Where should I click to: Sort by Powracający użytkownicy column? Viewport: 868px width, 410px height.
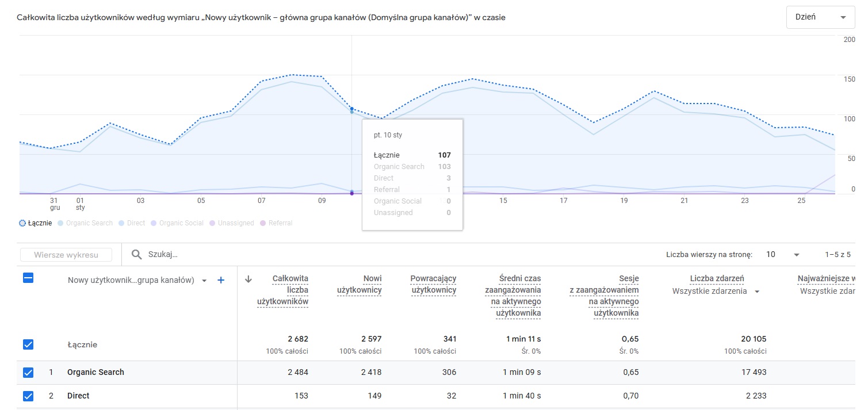433,284
